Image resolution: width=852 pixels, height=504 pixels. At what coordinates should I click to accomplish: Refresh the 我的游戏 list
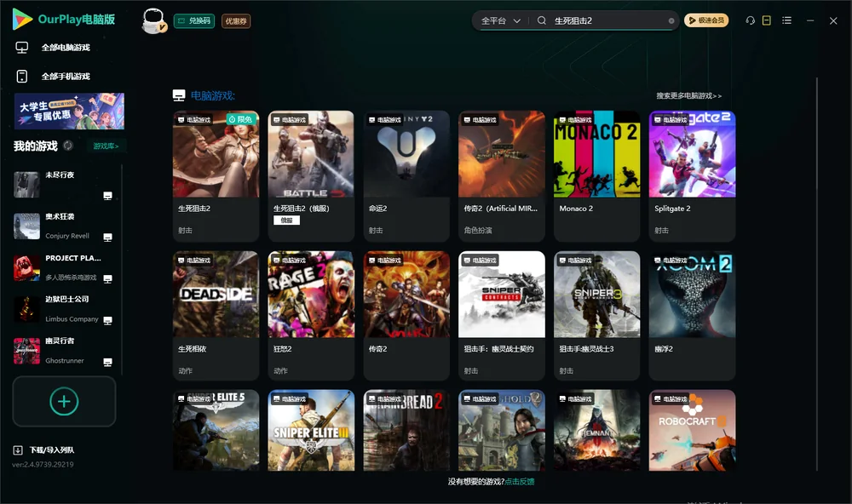pyautogui.click(x=68, y=146)
